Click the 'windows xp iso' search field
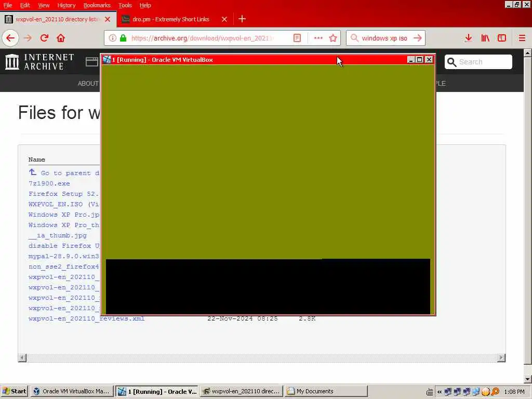Image resolution: width=532 pixels, height=399 pixels. pyautogui.click(x=384, y=38)
